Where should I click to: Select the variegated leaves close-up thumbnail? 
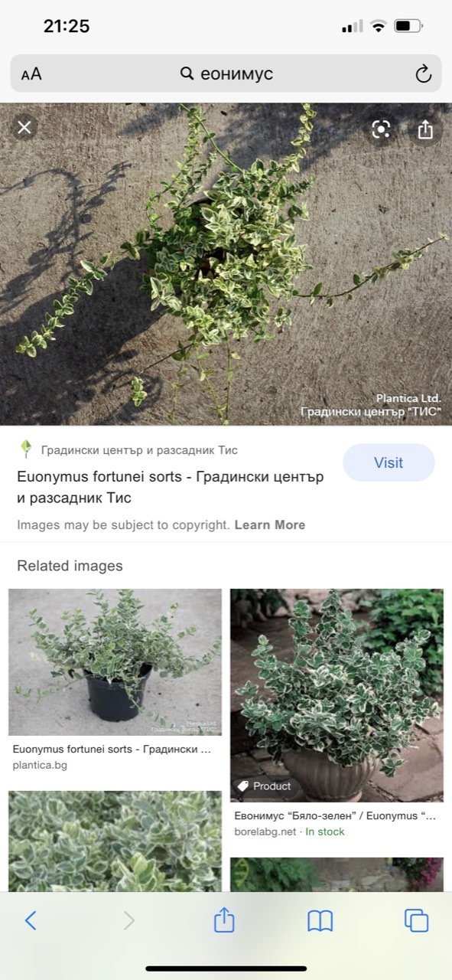(x=115, y=841)
